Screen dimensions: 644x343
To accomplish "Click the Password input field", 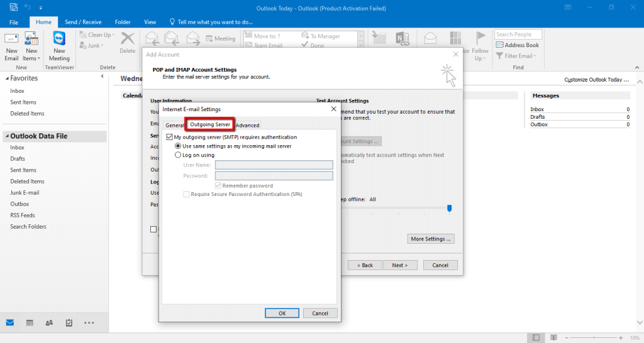I will 274,176.
